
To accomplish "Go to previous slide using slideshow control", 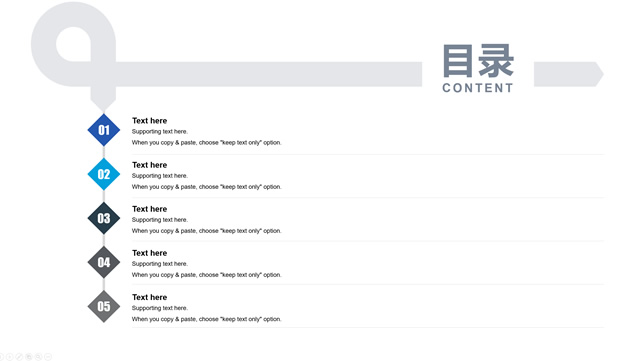I will pyautogui.click(x=1, y=357).
